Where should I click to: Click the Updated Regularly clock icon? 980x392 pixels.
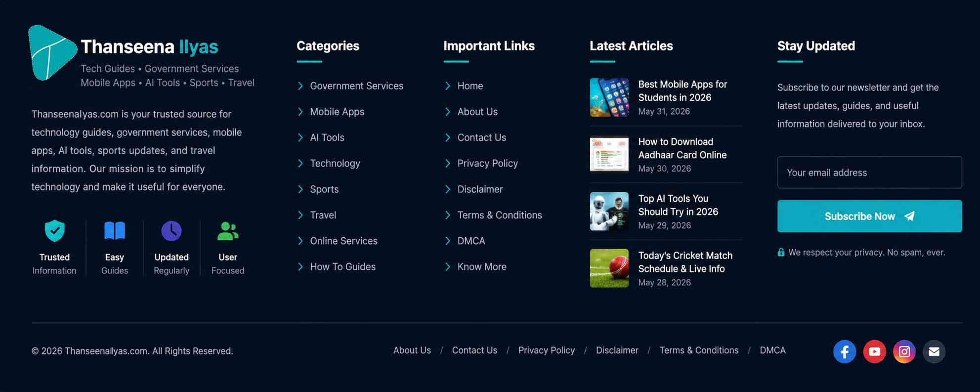[171, 231]
